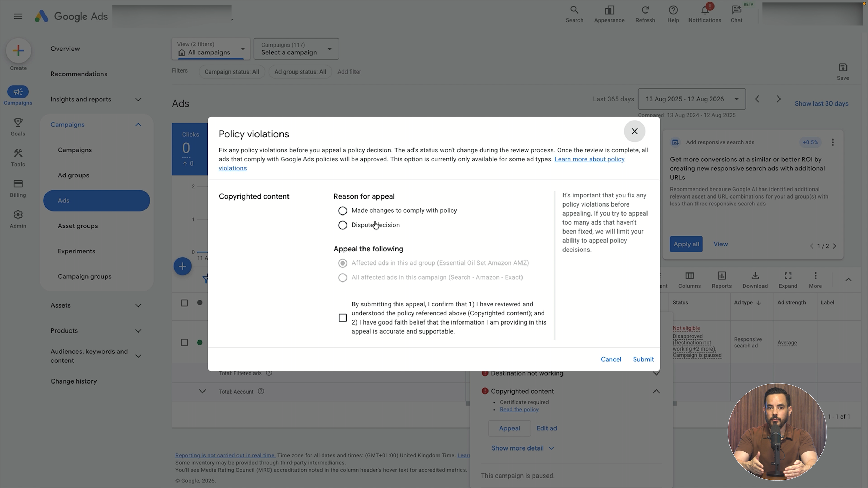Open Goals from the left rail
The height and width of the screenshot is (488, 868).
(x=18, y=127)
